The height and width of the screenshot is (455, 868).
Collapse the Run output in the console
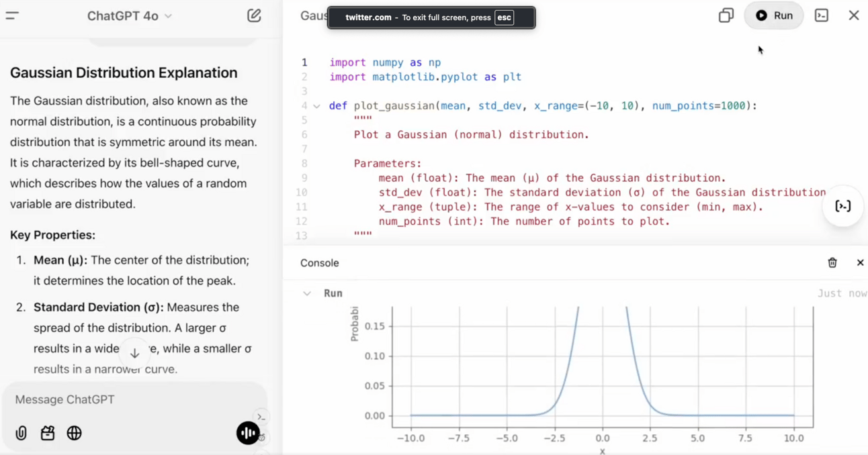pyautogui.click(x=307, y=293)
